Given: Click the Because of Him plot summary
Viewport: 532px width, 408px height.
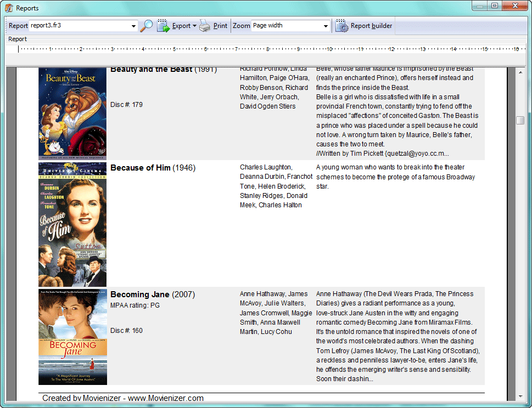Looking at the screenshot, I should point(396,177).
